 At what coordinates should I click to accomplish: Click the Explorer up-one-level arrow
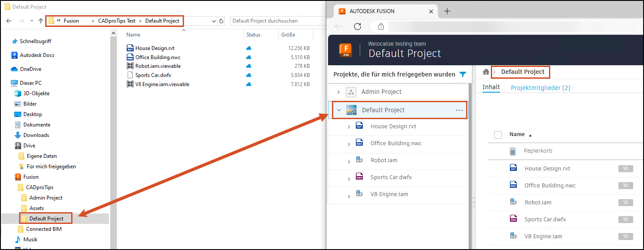tap(41, 21)
